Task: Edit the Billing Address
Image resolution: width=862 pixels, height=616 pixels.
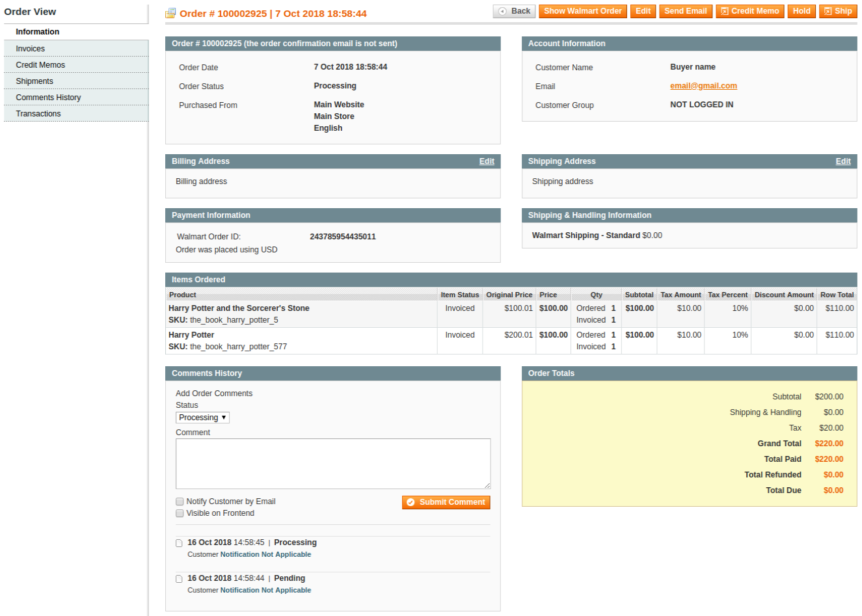Action: [x=487, y=161]
